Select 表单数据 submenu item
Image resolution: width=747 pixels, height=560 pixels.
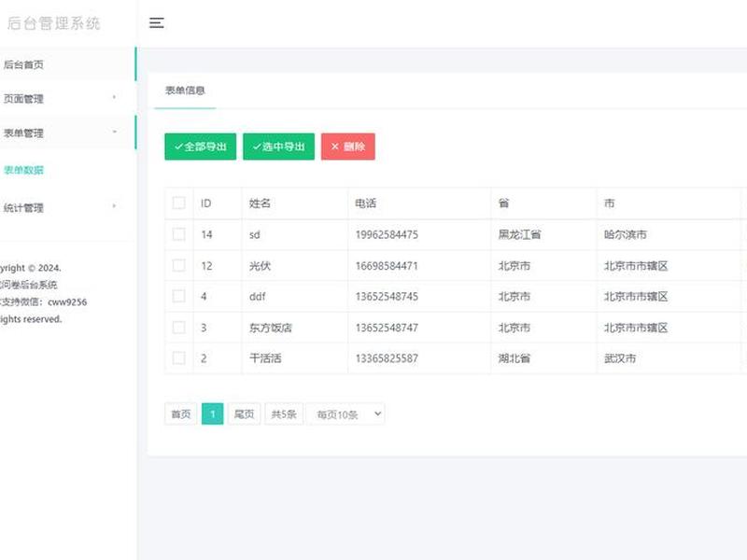point(23,170)
